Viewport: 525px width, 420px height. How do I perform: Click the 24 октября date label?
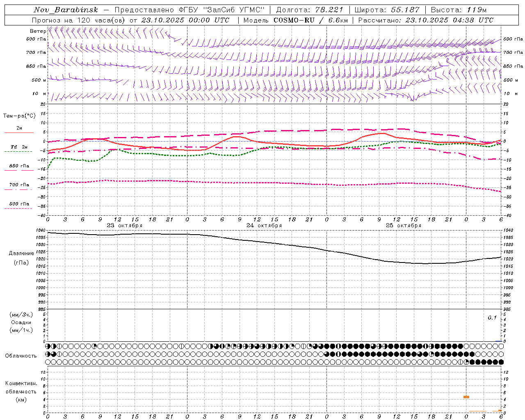coord(264,226)
